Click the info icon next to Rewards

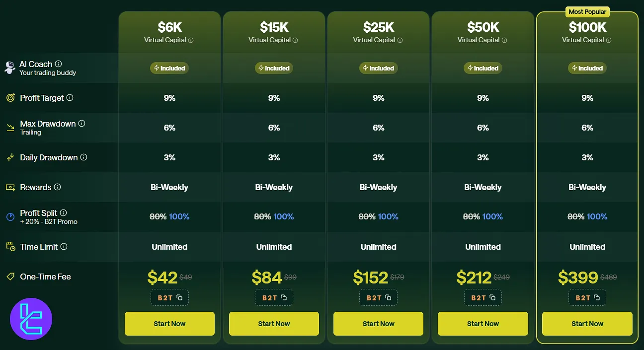click(57, 187)
